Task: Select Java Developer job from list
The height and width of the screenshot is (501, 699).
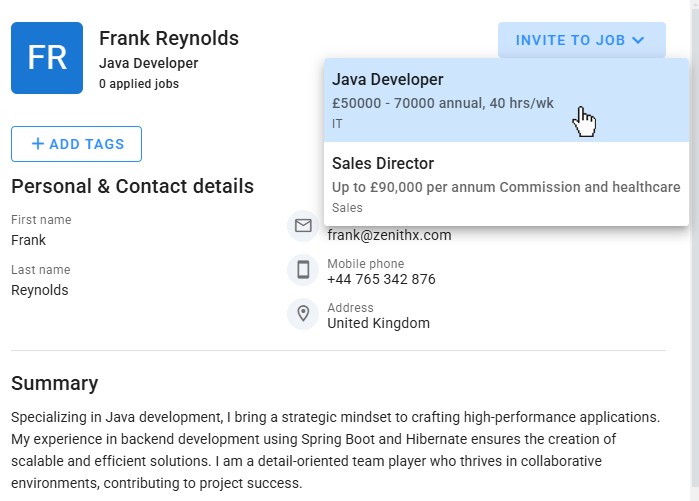Action: coord(506,100)
